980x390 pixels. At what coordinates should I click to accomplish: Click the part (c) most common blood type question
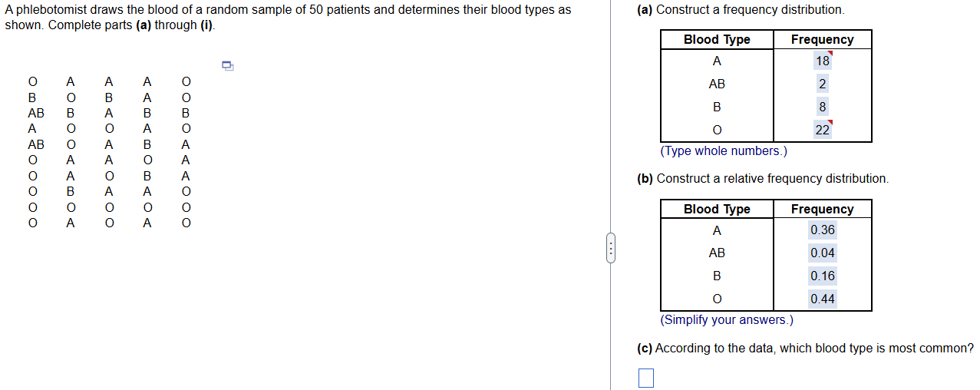tap(806, 349)
